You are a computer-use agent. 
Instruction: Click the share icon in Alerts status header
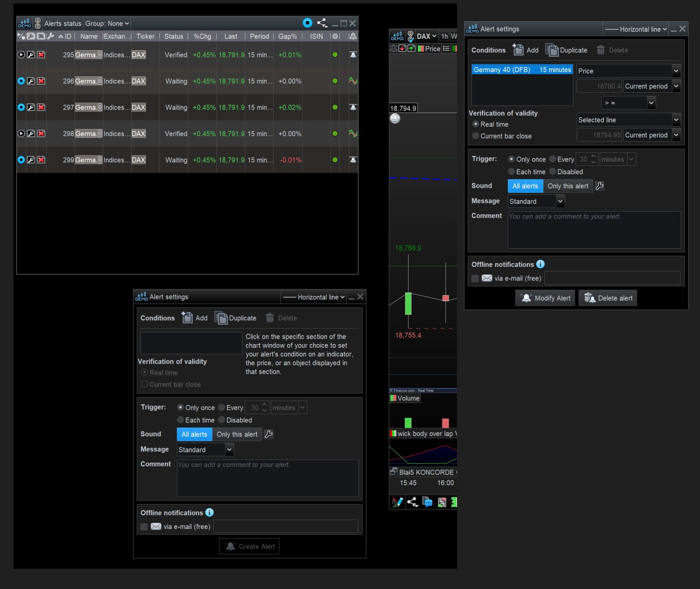(x=322, y=23)
